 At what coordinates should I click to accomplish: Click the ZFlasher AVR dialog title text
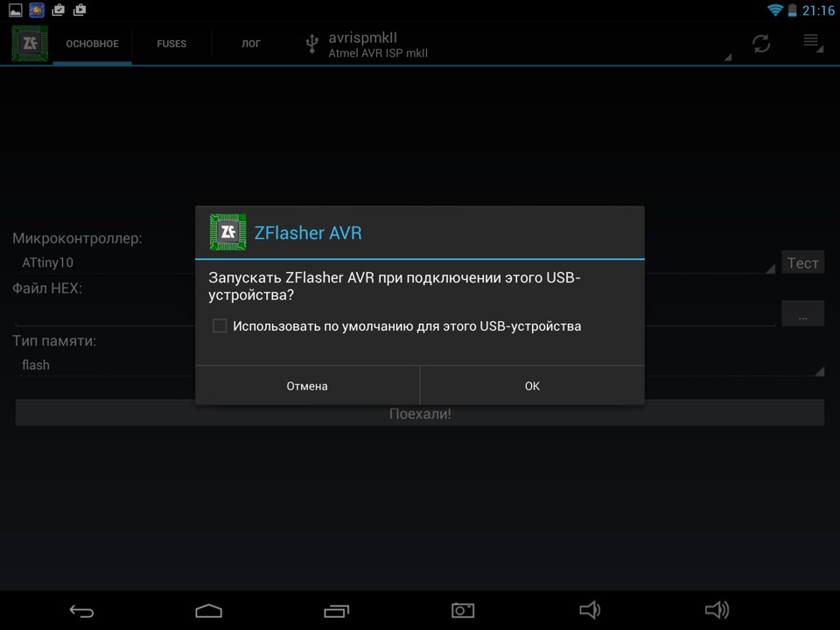[308, 233]
